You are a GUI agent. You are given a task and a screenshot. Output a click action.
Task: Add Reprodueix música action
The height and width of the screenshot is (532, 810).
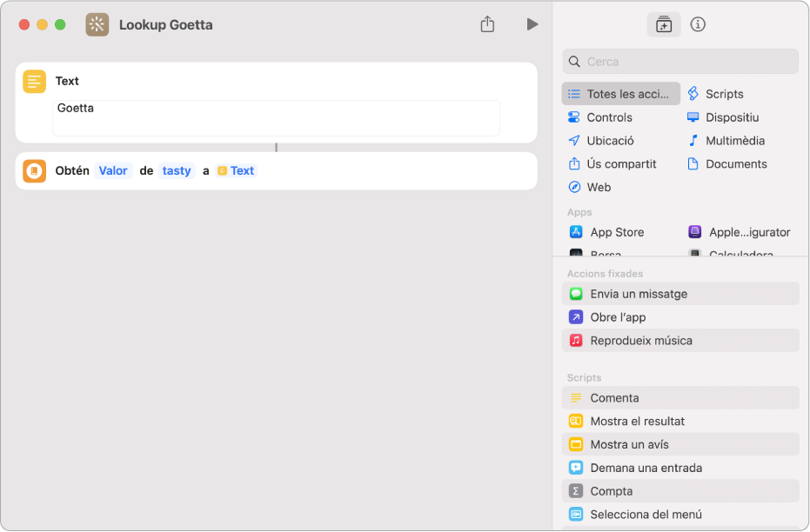pyautogui.click(x=680, y=340)
